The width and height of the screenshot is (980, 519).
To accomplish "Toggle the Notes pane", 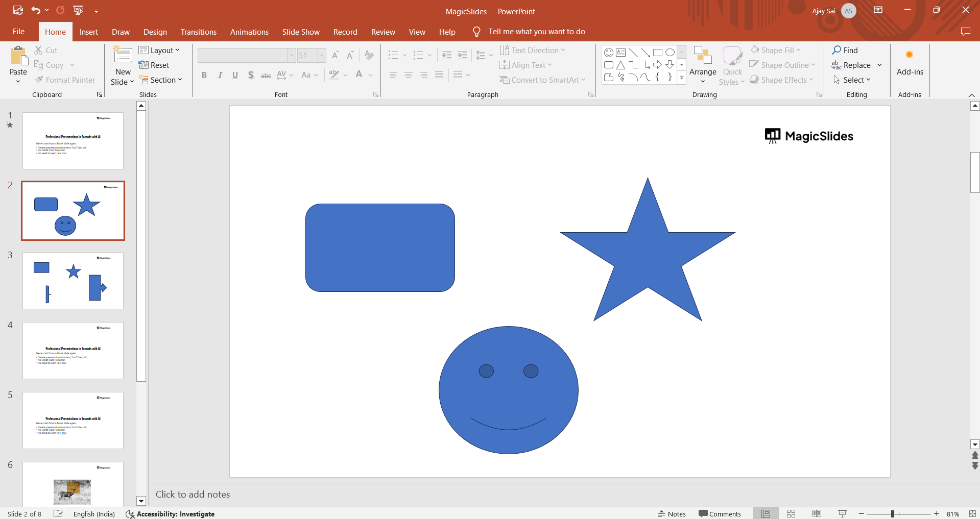I will 672,514.
